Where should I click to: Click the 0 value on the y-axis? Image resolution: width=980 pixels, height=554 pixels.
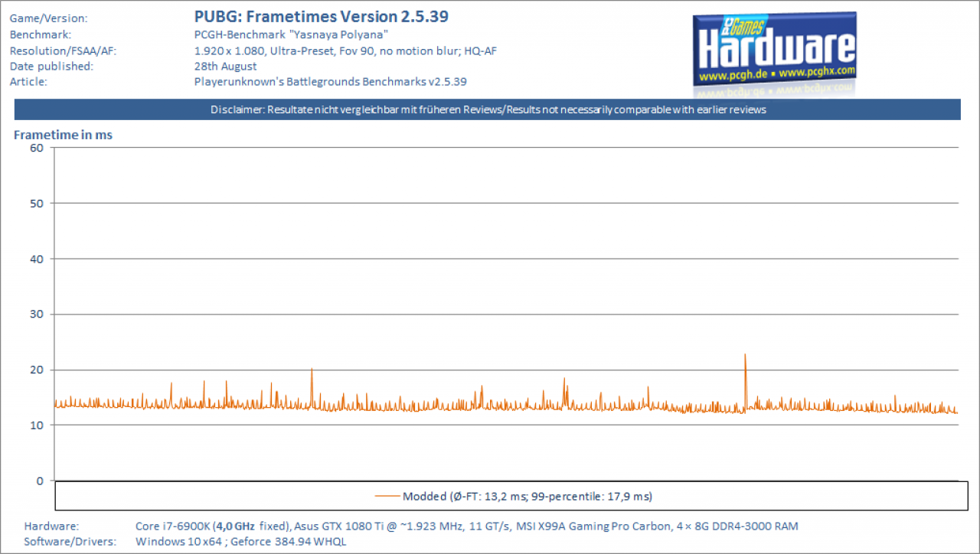(x=40, y=481)
